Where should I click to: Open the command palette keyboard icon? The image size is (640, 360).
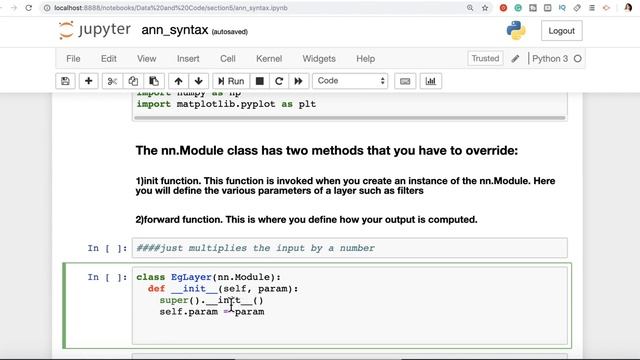405,81
